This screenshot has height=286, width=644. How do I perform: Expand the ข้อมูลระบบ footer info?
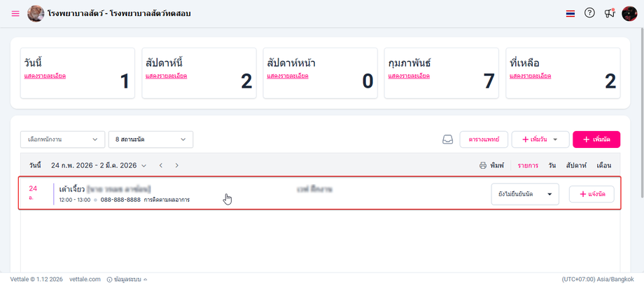coord(127,279)
